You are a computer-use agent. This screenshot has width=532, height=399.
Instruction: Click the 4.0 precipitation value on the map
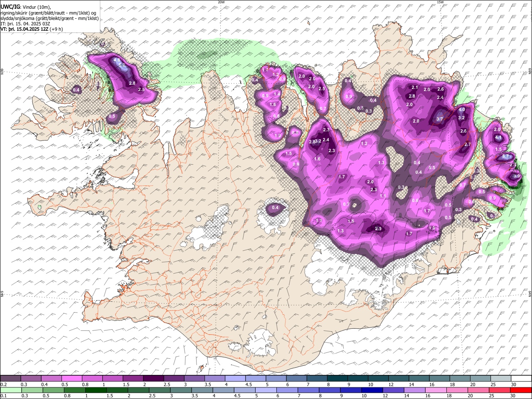pyautogui.click(x=462, y=109)
